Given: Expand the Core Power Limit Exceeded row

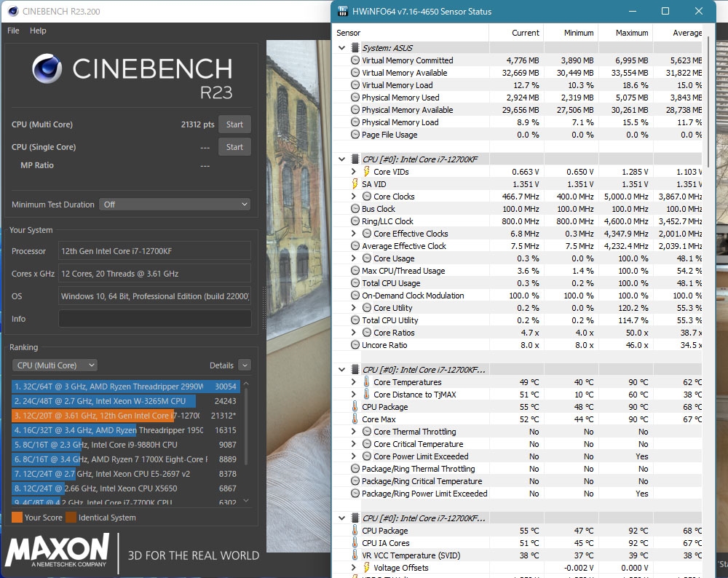Looking at the screenshot, I should 354,456.
